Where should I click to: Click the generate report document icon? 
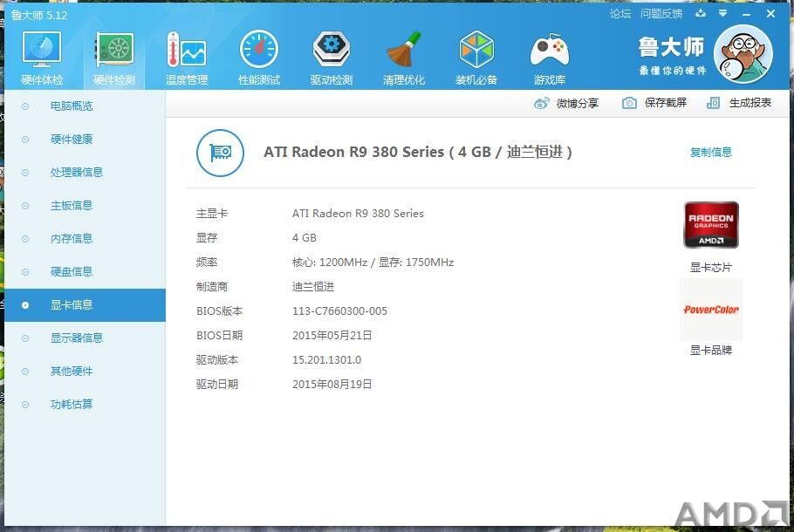coord(713,103)
